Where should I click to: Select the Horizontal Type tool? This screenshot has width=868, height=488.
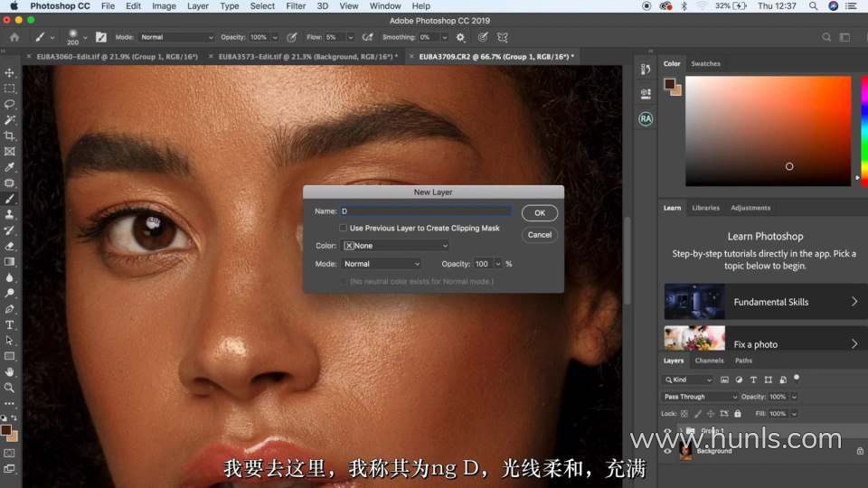tap(10, 324)
